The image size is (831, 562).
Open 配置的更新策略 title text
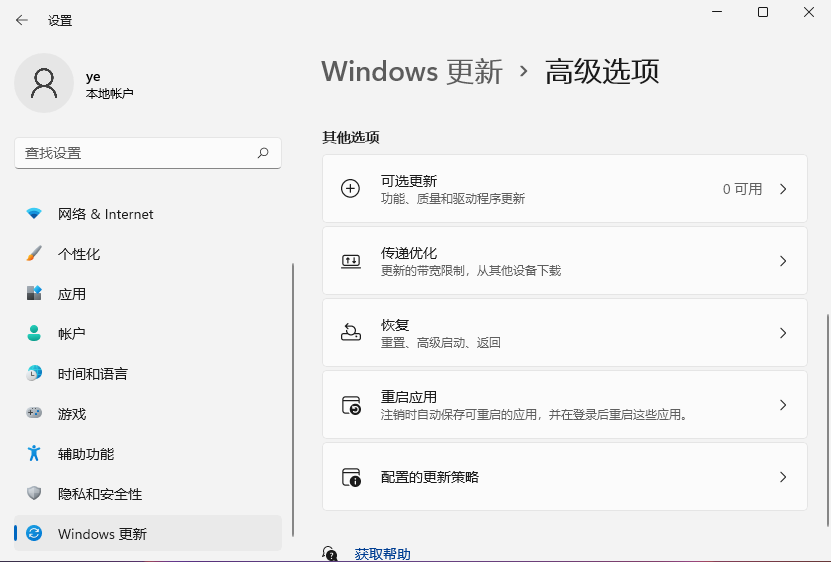(x=430, y=477)
